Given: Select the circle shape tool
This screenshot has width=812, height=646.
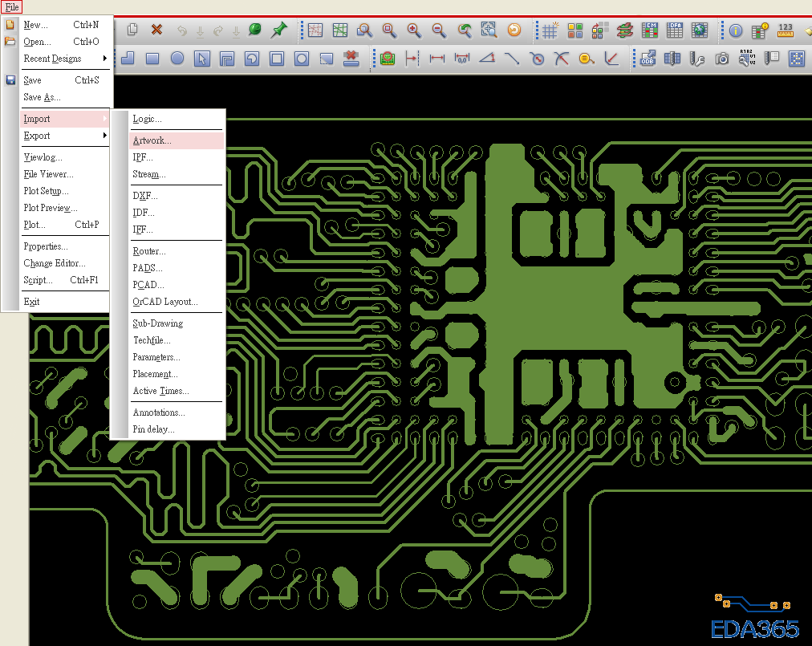Looking at the screenshot, I should point(177,59).
